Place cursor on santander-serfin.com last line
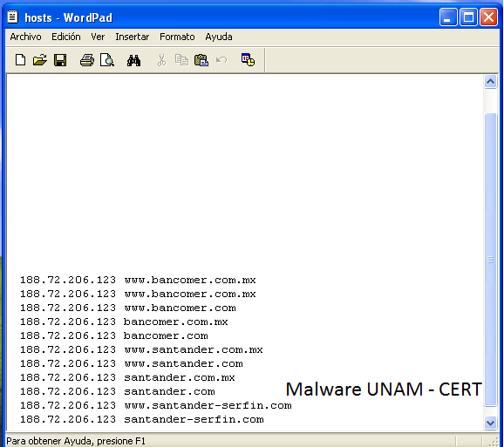504x447 pixels. 194,419
